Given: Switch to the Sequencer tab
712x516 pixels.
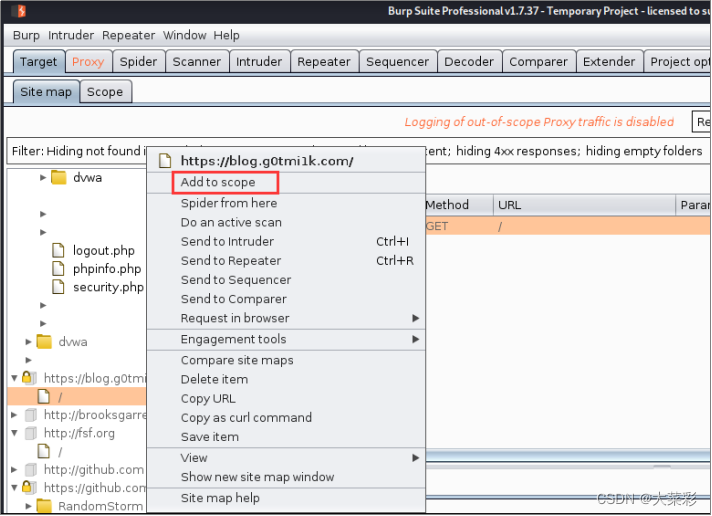Looking at the screenshot, I should (398, 62).
